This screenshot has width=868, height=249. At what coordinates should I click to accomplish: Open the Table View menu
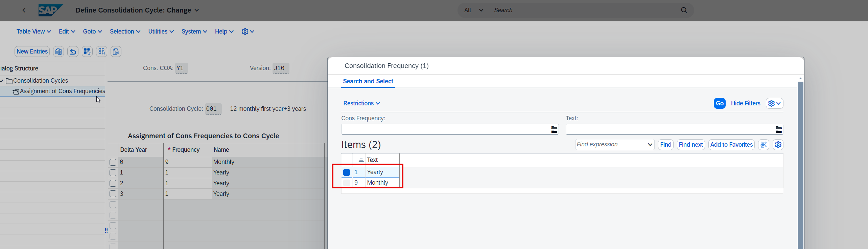pyautogui.click(x=34, y=32)
